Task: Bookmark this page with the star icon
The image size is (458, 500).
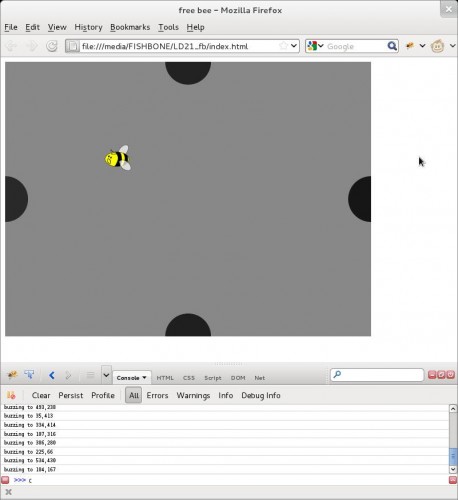Action: pyautogui.click(x=283, y=46)
